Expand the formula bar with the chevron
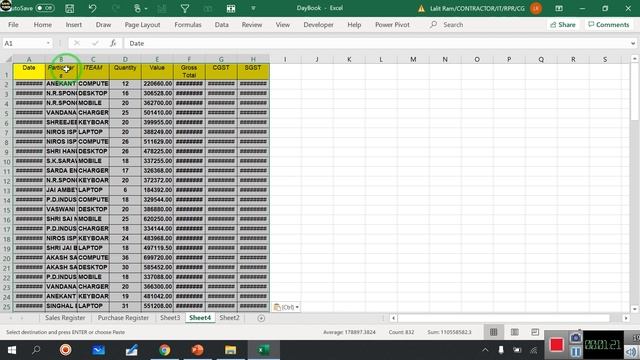 click(633, 43)
